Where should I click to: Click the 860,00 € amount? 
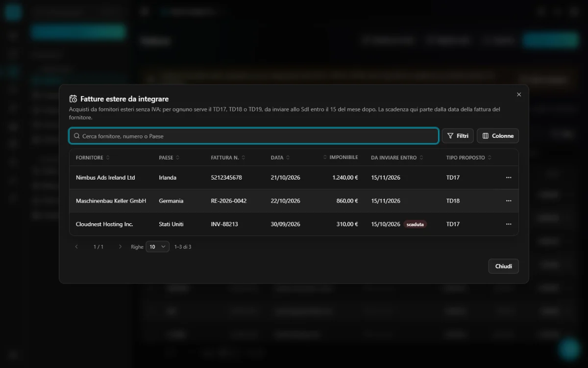tap(347, 201)
